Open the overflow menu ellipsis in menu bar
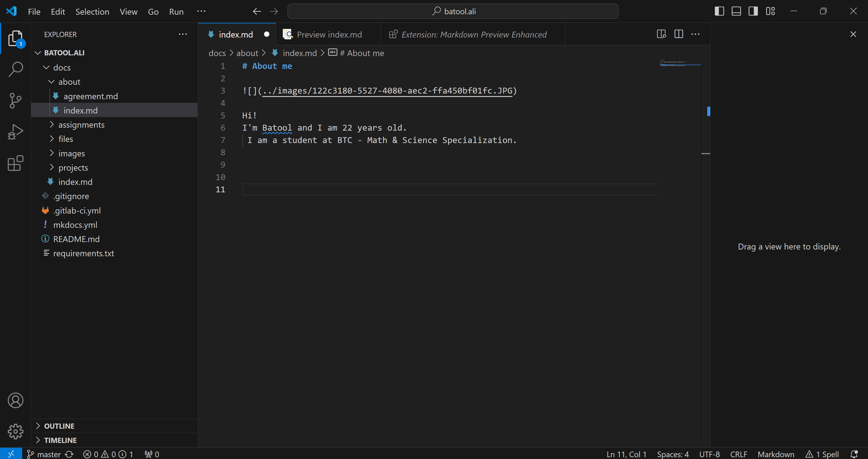Image resolution: width=868 pixels, height=459 pixels. 201,12
